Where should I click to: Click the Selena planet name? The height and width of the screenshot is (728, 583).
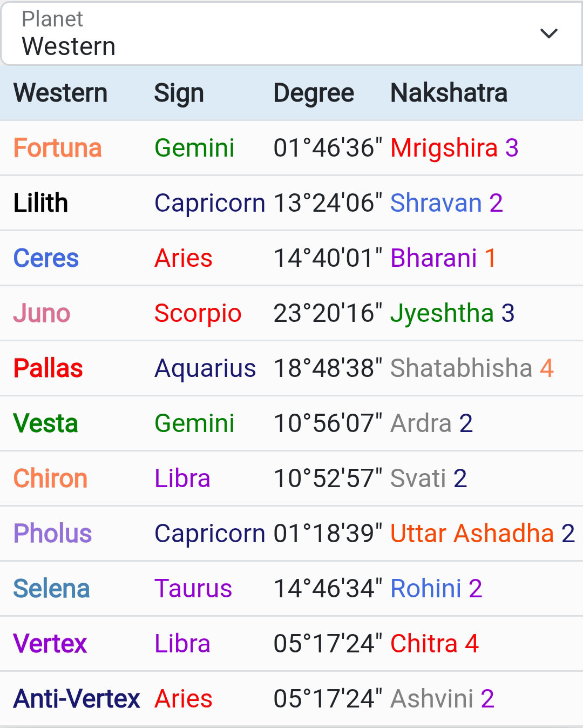[51, 589]
